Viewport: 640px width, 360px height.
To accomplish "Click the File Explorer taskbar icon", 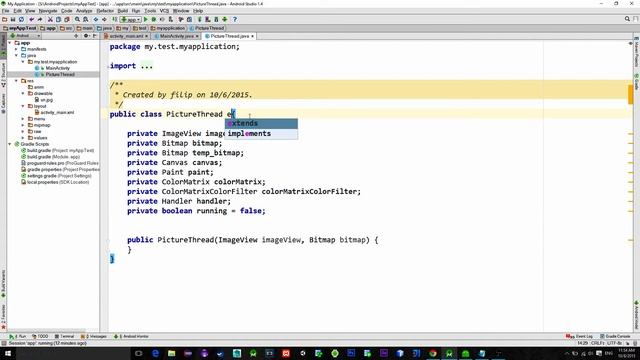I will click(x=171, y=353).
